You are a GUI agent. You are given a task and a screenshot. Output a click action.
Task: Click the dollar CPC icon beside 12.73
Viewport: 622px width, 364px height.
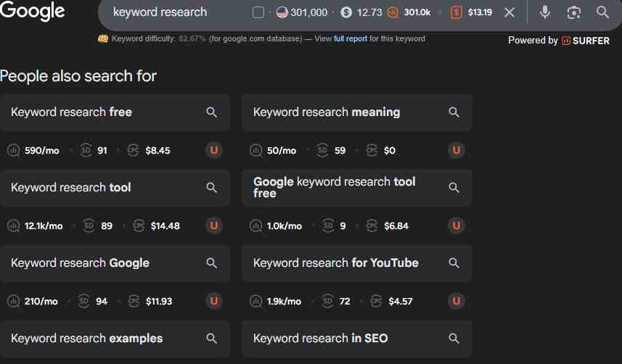346,12
